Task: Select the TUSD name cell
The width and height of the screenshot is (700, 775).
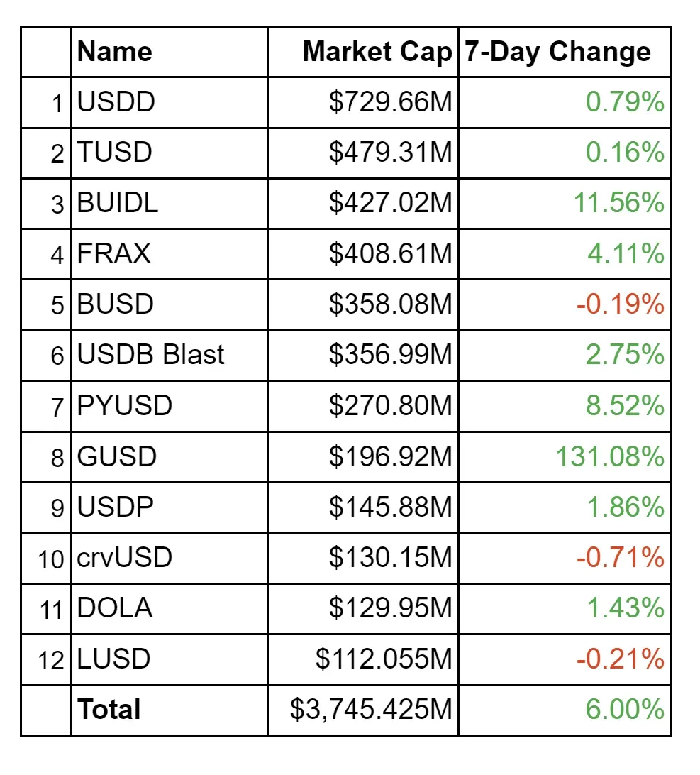Action: coord(114,153)
